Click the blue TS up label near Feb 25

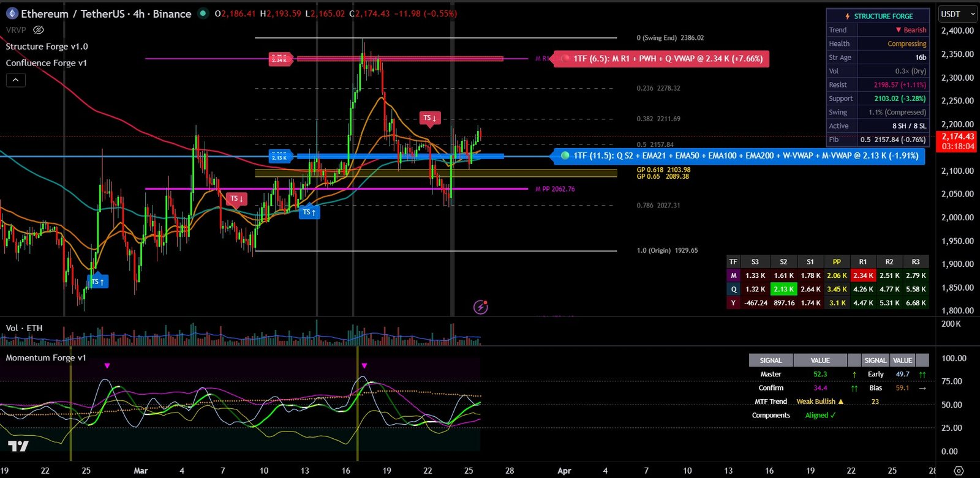(x=99, y=282)
